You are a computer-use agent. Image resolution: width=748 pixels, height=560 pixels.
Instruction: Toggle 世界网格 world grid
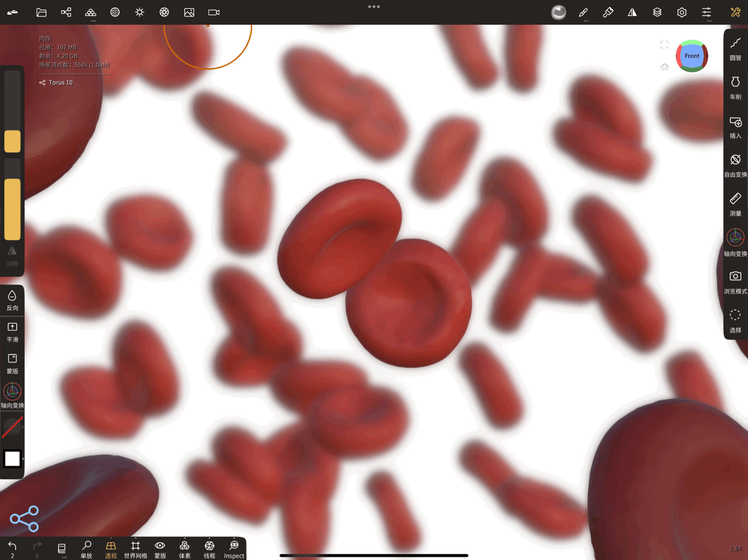136,549
